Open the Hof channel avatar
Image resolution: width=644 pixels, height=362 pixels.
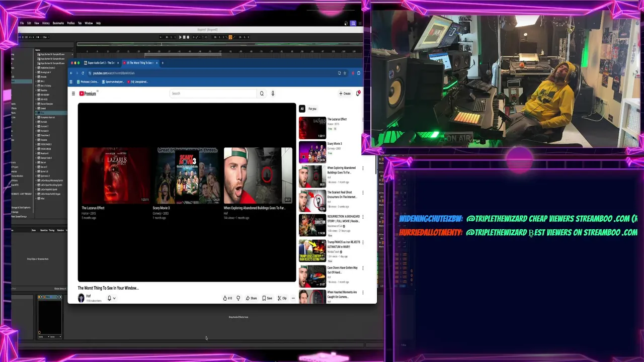point(81,298)
